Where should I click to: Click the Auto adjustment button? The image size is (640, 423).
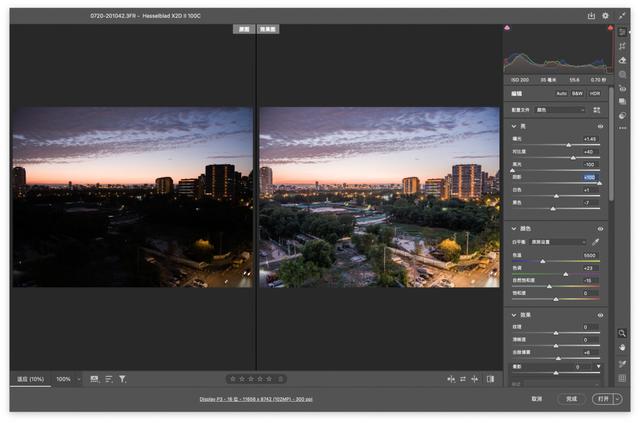point(562,94)
